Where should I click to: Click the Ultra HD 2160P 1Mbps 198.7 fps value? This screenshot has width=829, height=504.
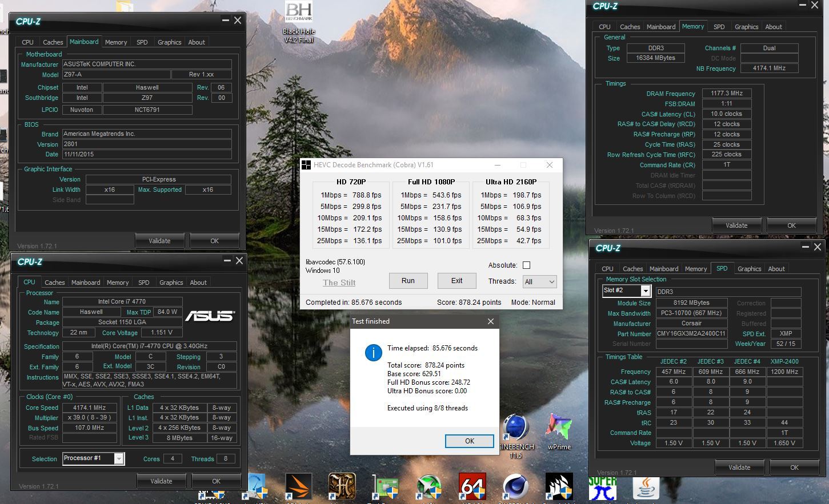[527, 195]
